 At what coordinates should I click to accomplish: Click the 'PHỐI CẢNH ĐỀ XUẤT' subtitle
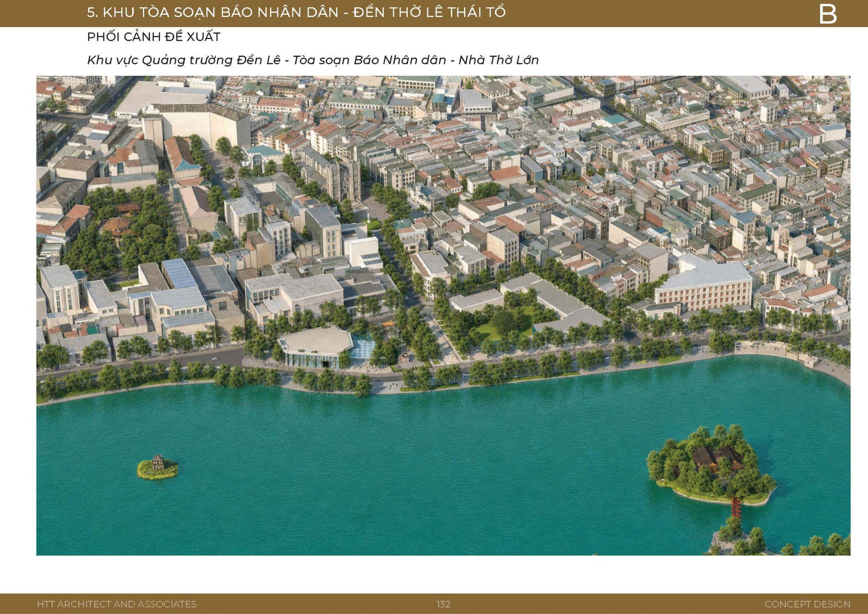154,37
